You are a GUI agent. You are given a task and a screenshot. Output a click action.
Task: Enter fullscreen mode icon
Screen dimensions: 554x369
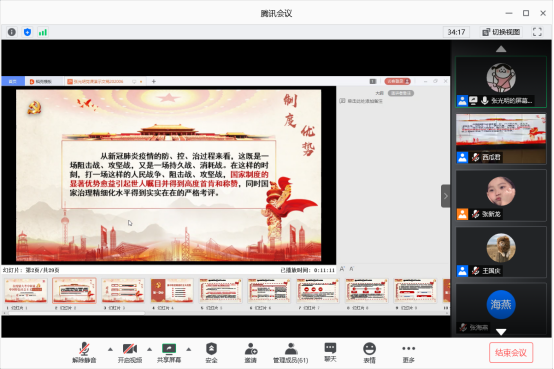pos(537,32)
